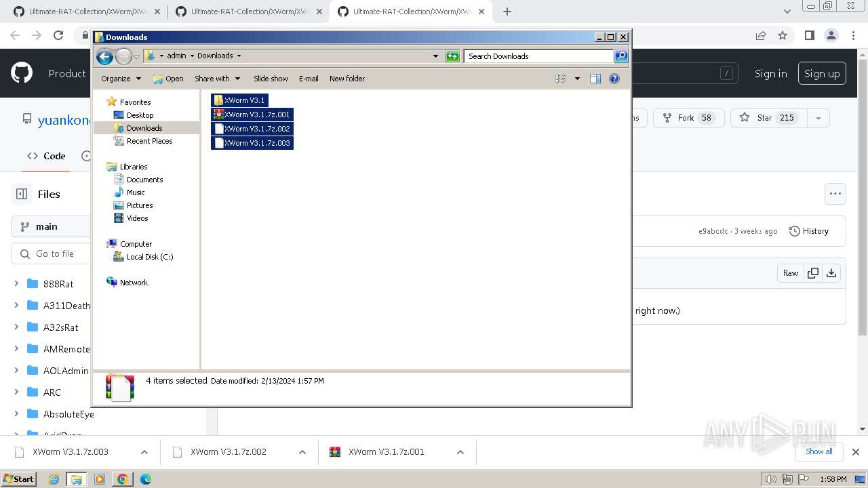This screenshot has height=488, width=868.
Task: Open the three-dots more options button on GitHub
Action: pyautogui.click(x=835, y=194)
